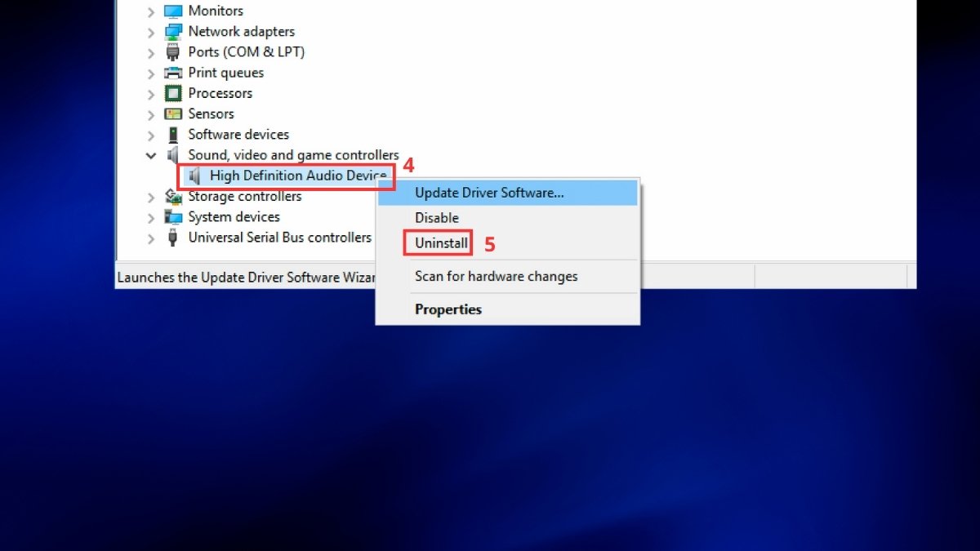Click the Ports (COM & LPT) icon
This screenshot has height=551, width=980.
pyautogui.click(x=172, y=51)
